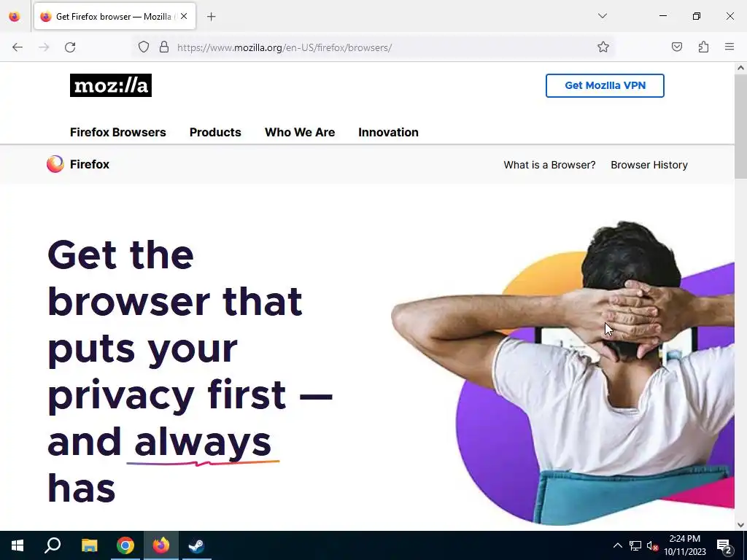747x560 pixels.
Task: View site security padlock info
Action: coord(164,47)
